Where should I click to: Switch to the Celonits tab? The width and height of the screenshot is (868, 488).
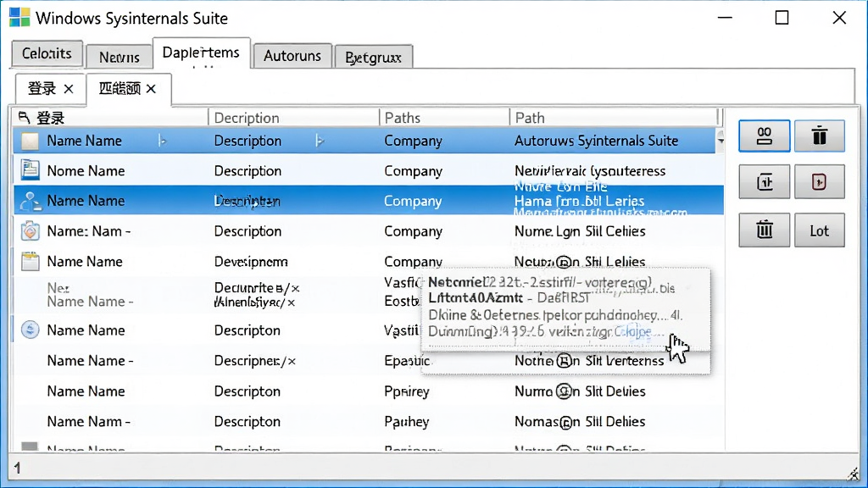pos(47,53)
